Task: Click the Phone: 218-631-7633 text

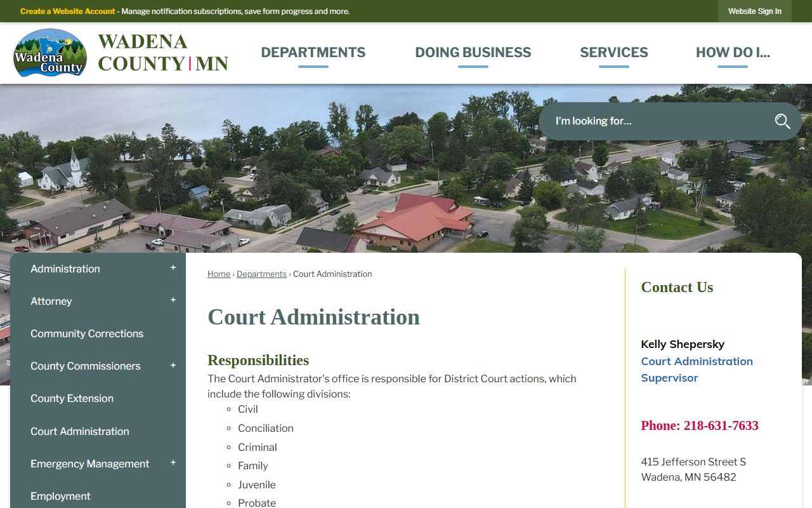Action: coord(700,425)
